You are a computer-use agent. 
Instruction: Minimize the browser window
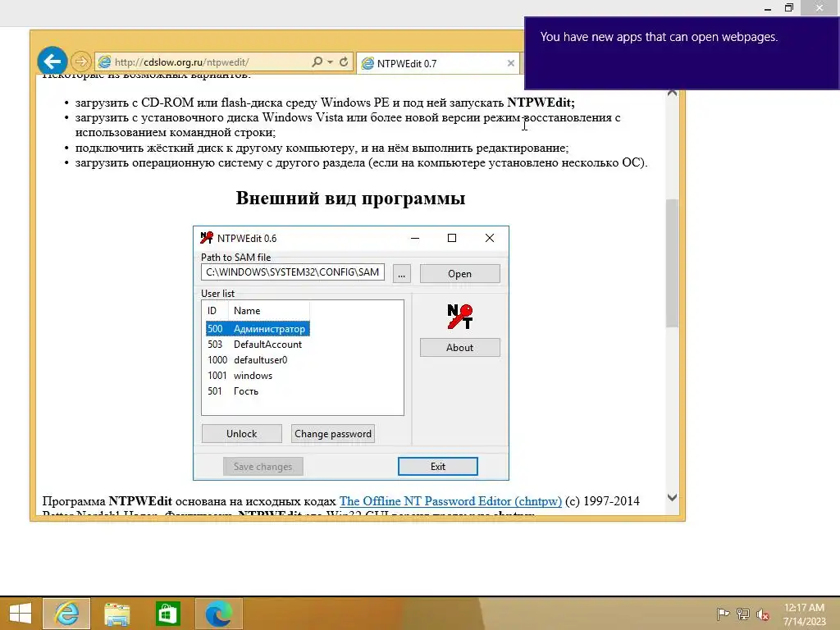[768, 7]
